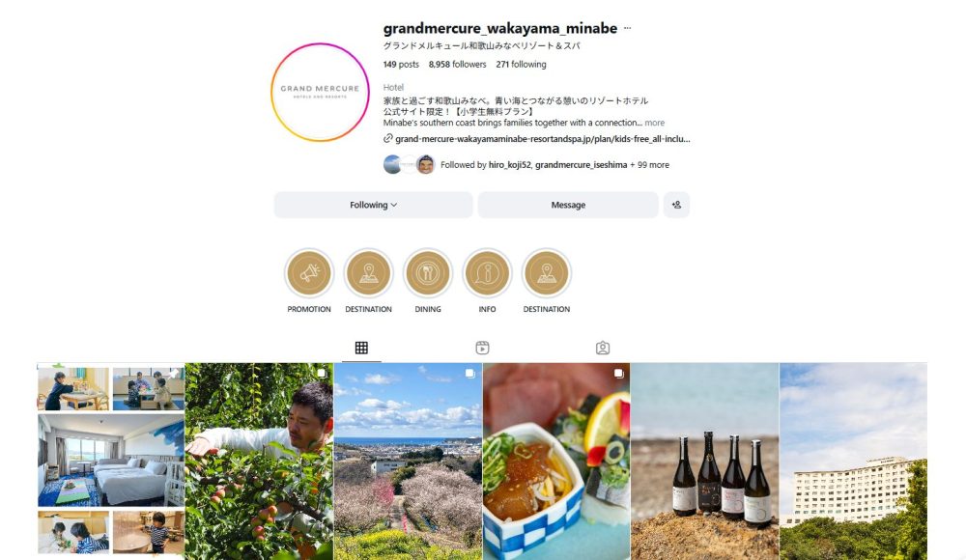The height and width of the screenshot is (560, 966).
Task: Click the add similar accounts icon
Action: pos(676,205)
